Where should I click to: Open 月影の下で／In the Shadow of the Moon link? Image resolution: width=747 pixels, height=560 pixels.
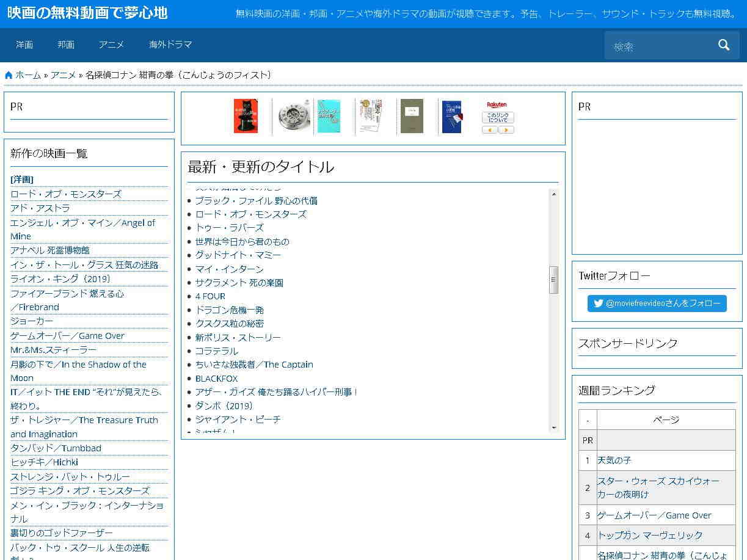tap(78, 371)
